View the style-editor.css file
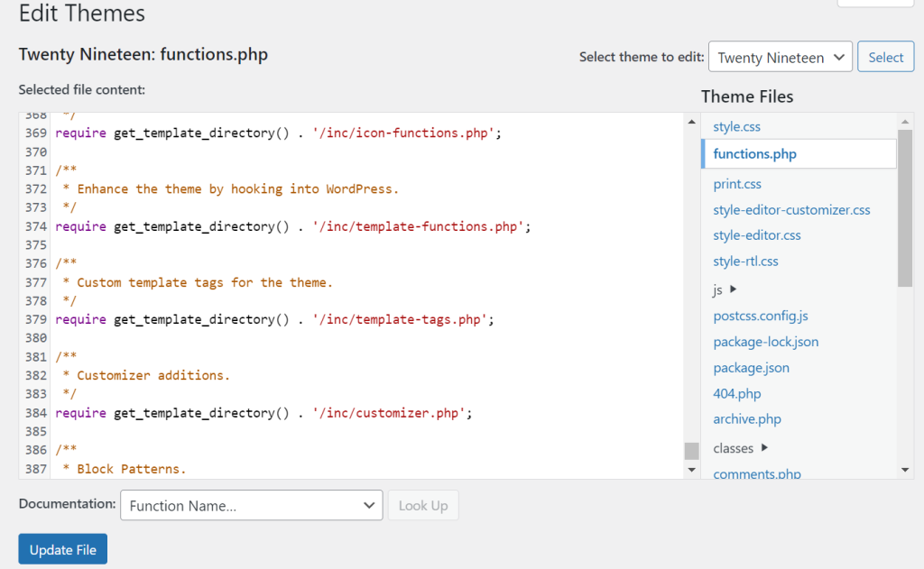This screenshot has width=924, height=569. pos(756,234)
